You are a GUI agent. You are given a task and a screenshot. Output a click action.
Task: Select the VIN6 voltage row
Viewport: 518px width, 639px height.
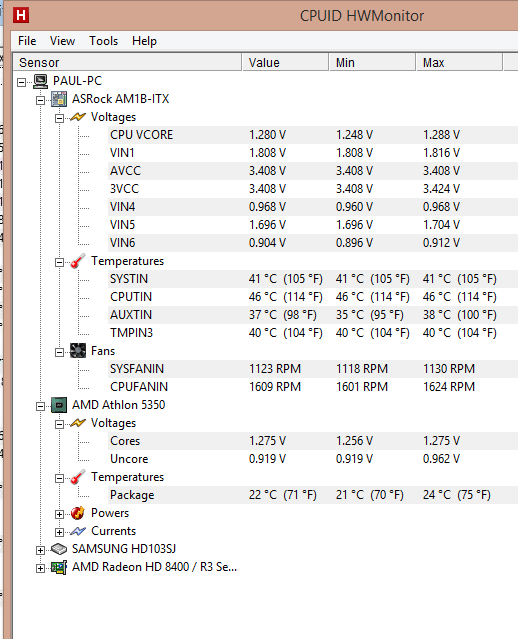[x=313, y=243]
